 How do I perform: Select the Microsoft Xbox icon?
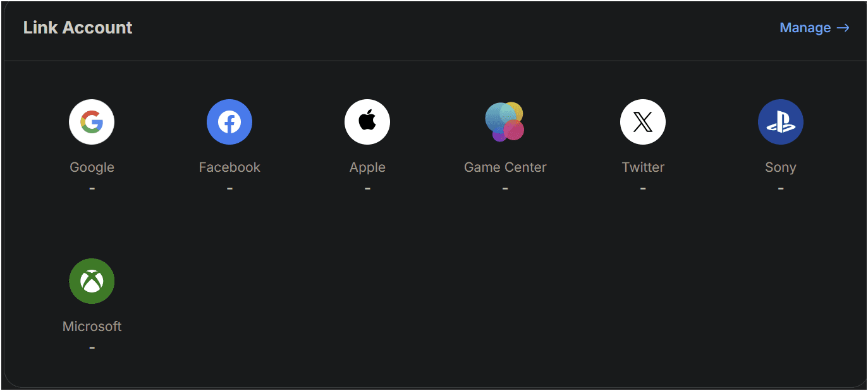tap(92, 280)
